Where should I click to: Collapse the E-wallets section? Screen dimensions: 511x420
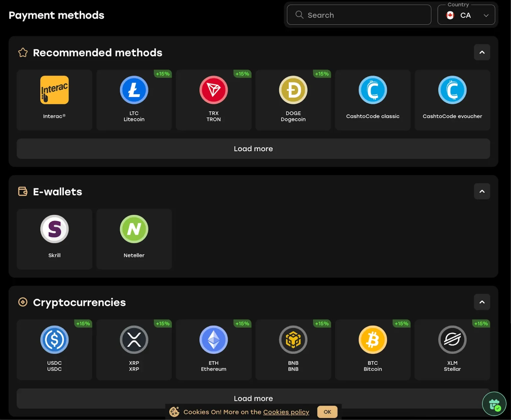coord(482,191)
